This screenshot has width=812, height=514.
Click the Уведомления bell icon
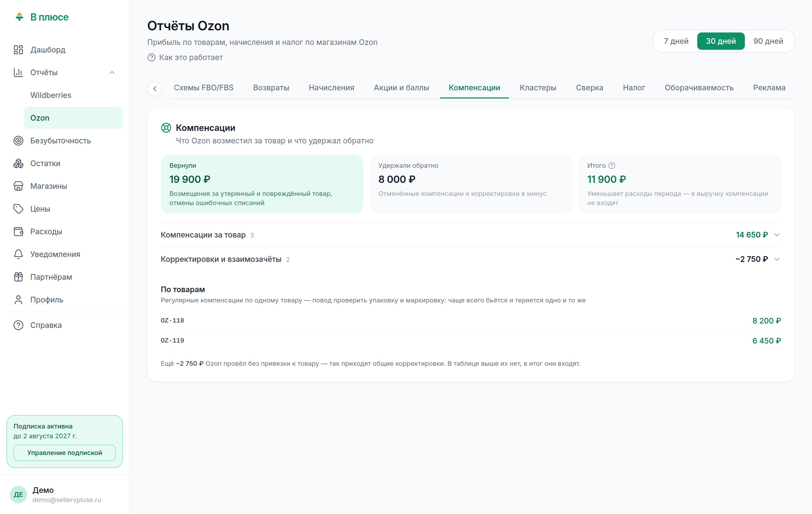coord(18,254)
